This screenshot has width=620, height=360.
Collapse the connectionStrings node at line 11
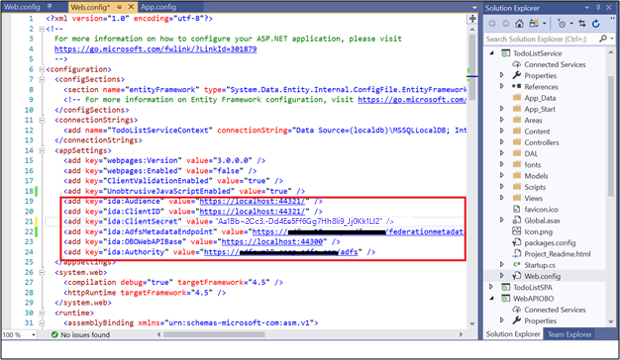pyautogui.click(x=42, y=120)
